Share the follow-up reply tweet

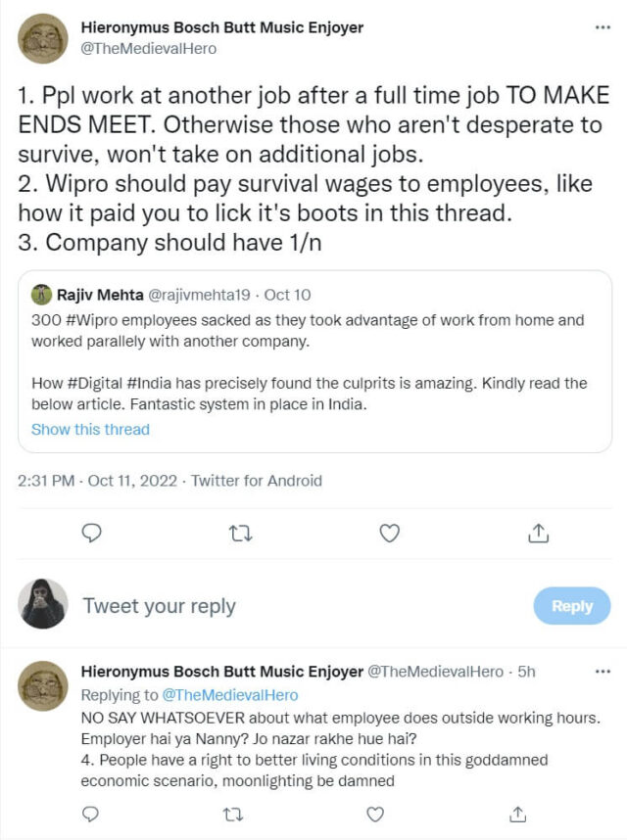point(515,814)
